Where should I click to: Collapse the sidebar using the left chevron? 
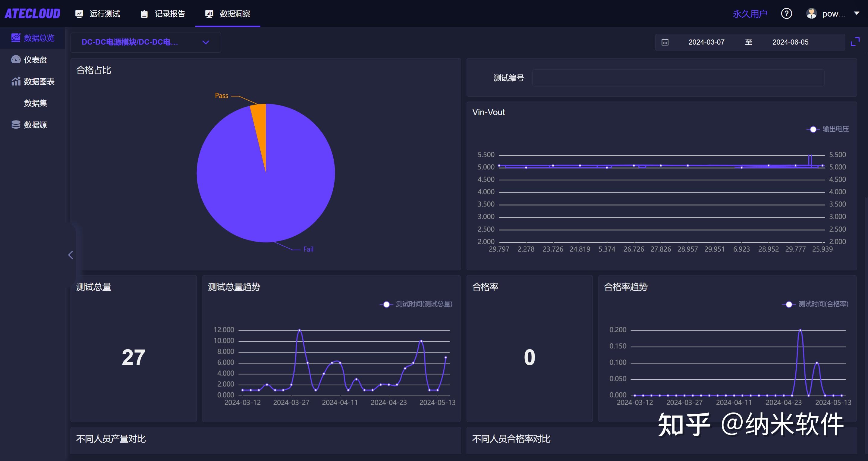71,255
